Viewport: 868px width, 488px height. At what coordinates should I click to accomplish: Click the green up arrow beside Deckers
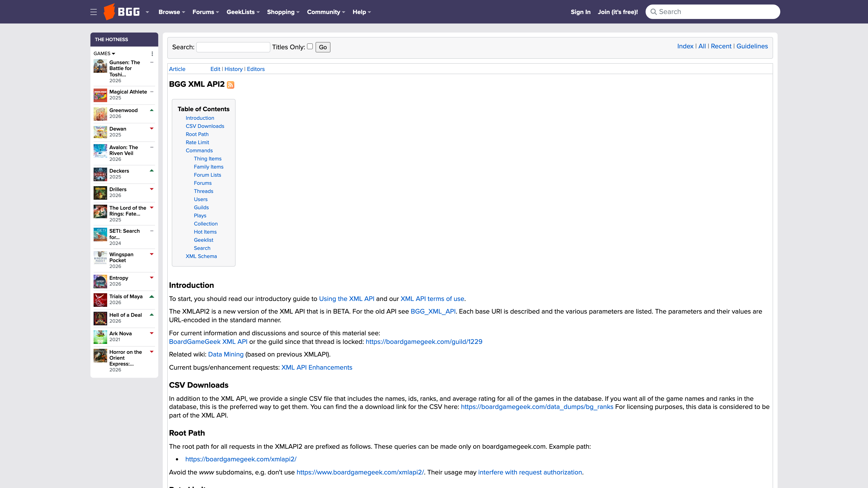pos(152,170)
